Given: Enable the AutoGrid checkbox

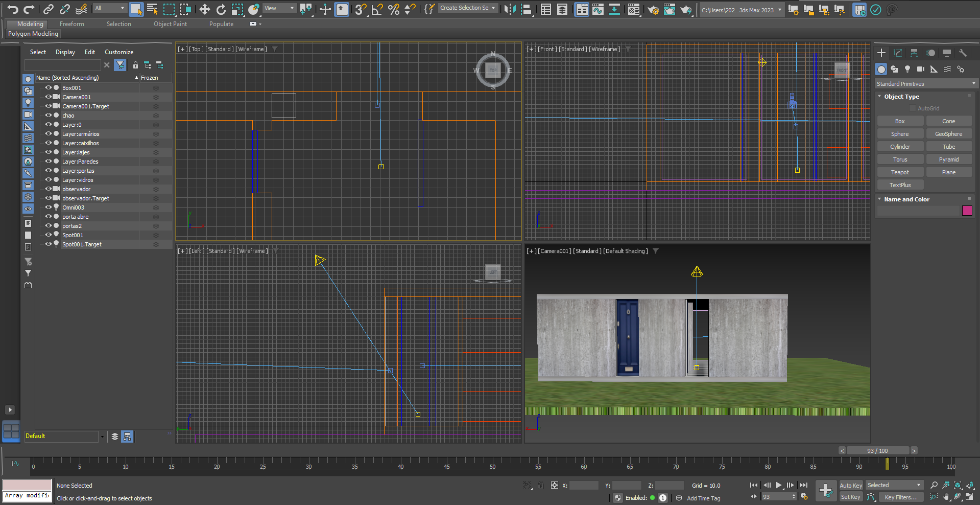Looking at the screenshot, I should (913, 108).
